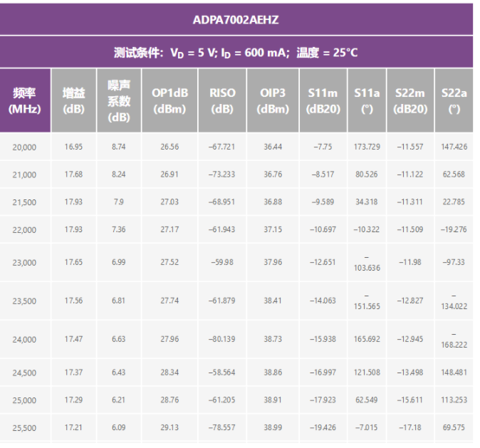480x448 pixels.
Task: Click S22a value 69.575
Action: click(x=454, y=427)
